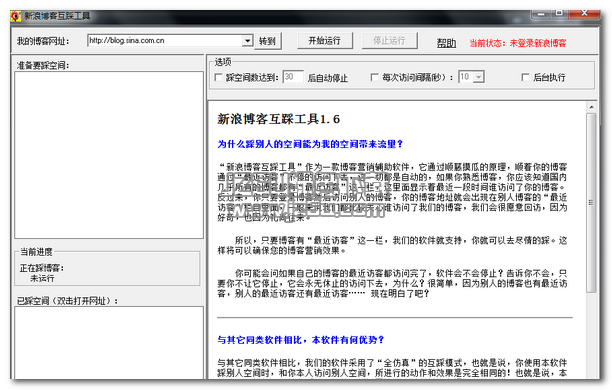Click the 开始运行 button
612x390 pixels.
click(324, 41)
